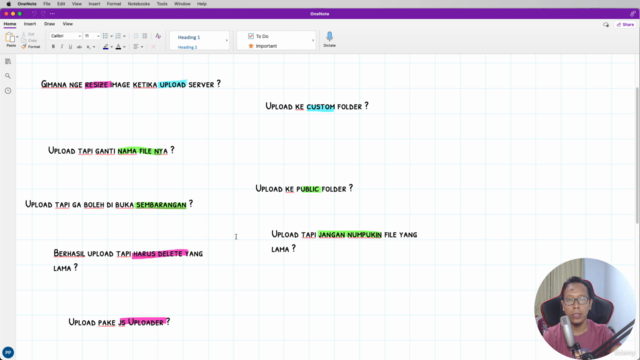Toggle italic formatting

(62, 47)
